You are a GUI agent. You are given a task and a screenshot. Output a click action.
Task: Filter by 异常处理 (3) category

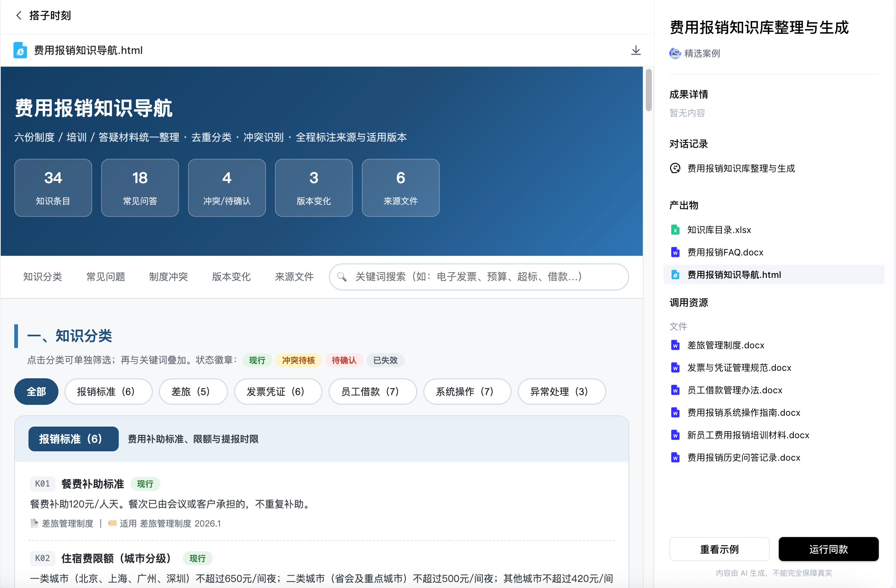(x=562, y=391)
